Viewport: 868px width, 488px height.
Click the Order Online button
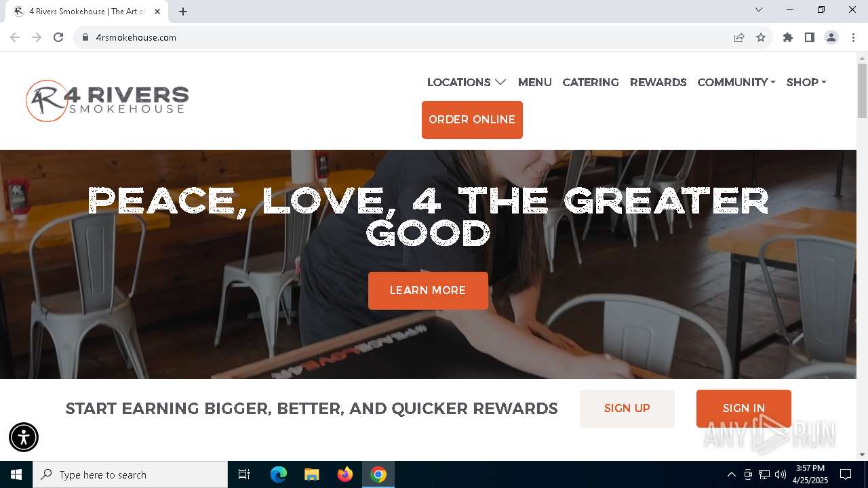472,120
